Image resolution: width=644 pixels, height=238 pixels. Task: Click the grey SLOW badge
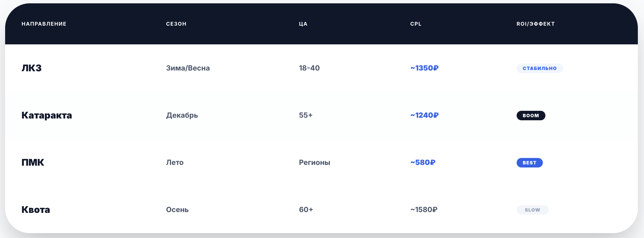532,210
